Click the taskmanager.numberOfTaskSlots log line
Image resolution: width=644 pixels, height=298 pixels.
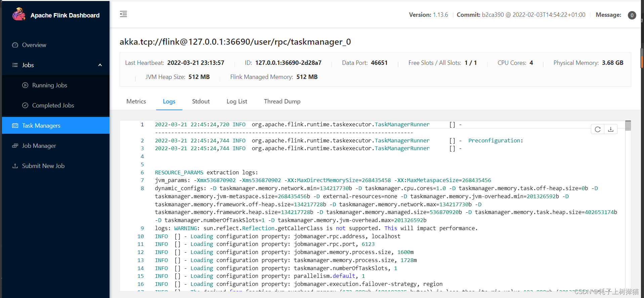276,268
